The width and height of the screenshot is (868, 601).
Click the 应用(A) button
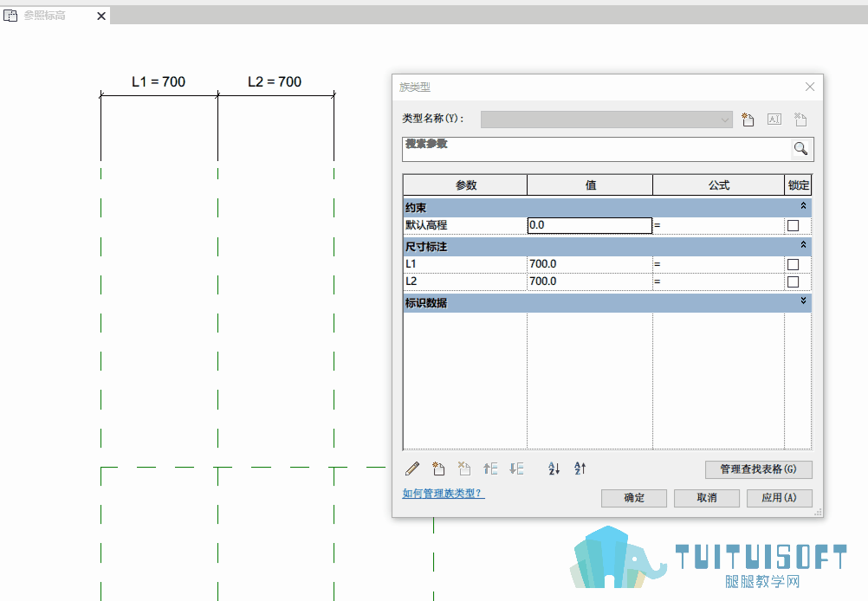pyautogui.click(x=780, y=497)
